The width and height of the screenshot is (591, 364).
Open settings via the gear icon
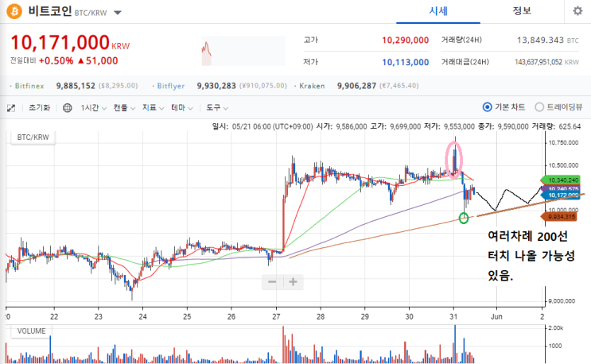(x=577, y=11)
